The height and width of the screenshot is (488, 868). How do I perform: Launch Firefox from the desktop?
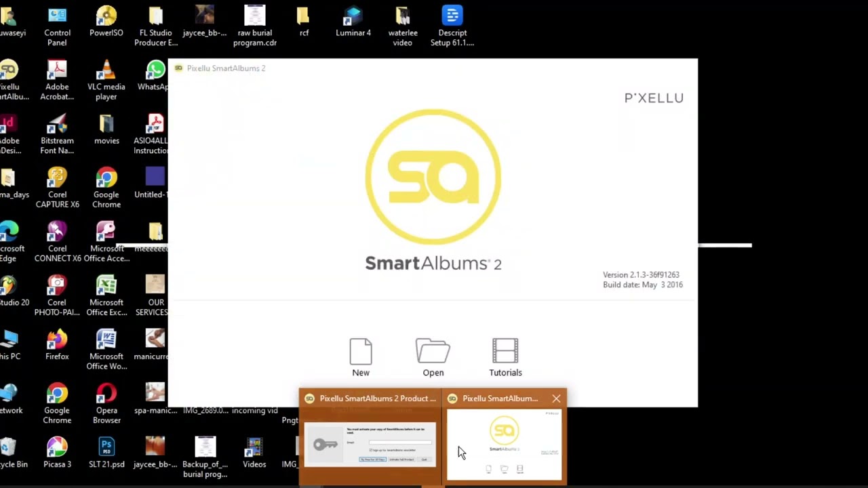[x=57, y=344]
